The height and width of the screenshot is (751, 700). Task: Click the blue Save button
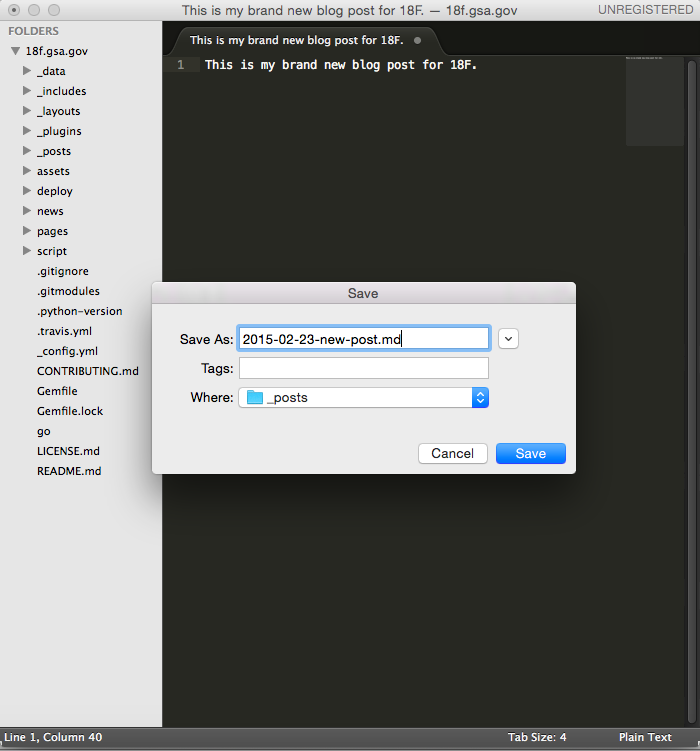(531, 454)
